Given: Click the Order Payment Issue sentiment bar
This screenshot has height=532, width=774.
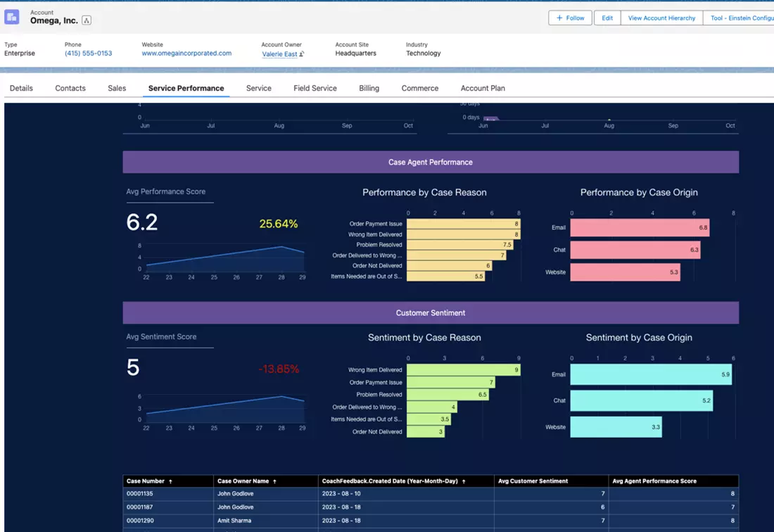Looking at the screenshot, I should pyautogui.click(x=450, y=382).
